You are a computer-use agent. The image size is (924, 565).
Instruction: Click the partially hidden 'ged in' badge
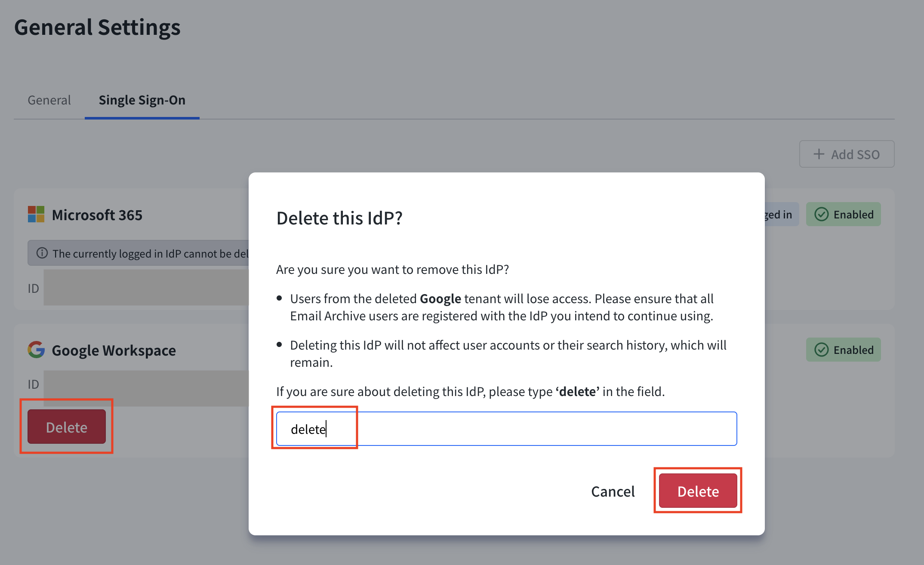click(782, 214)
